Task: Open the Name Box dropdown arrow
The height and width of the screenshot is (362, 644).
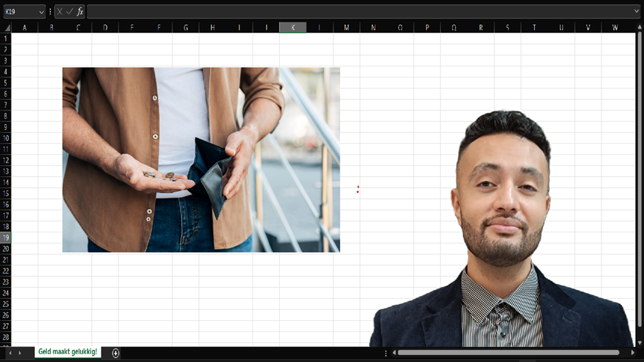Action: [x=41, y=12]
